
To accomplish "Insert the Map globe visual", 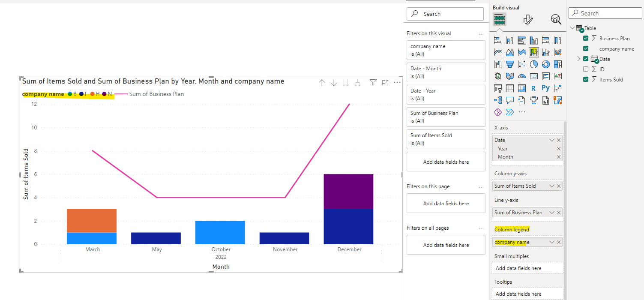I will coord(498,76).
